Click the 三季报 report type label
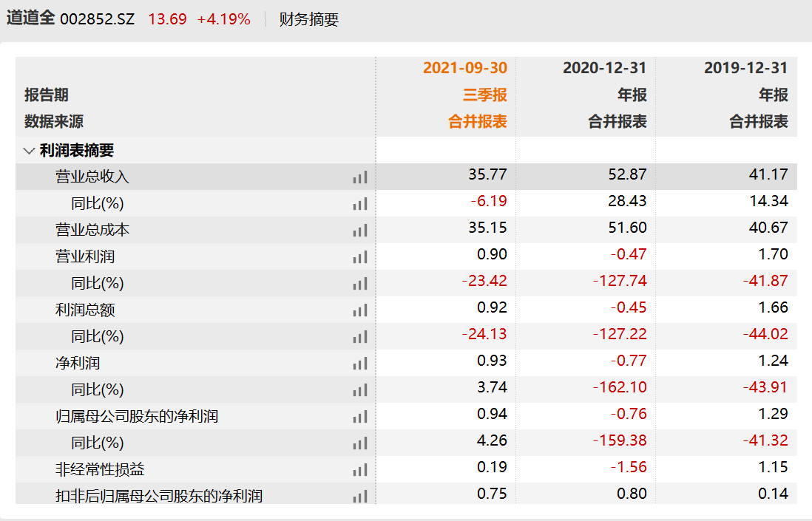The width and height of the screenshot is (812, 521). tap(484, 95)
